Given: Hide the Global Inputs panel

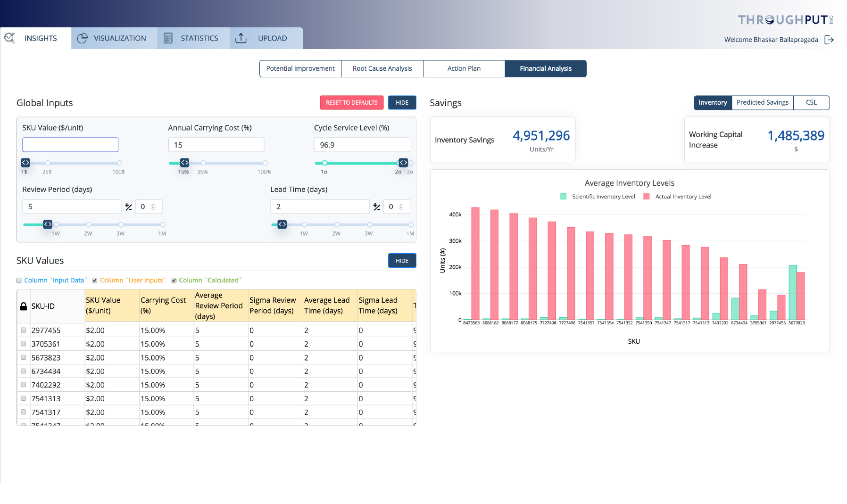Looking at the screenshot, I should point(402,102).
